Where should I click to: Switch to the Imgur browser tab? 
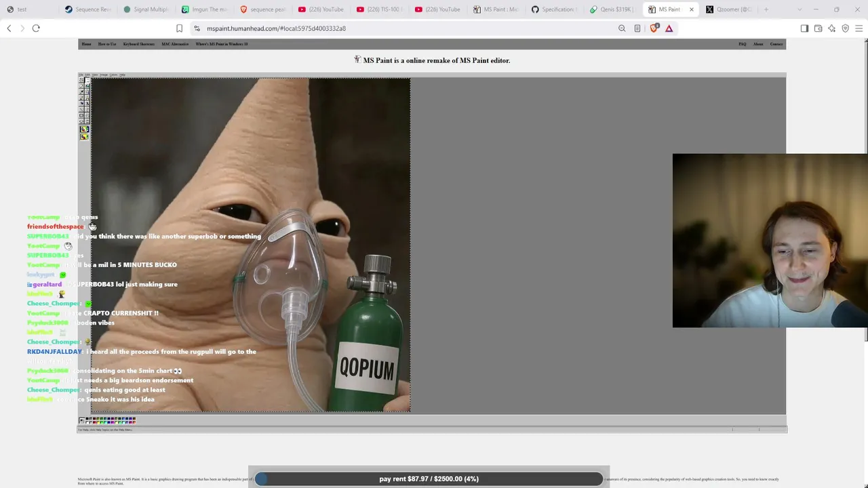pyautogui.click(x=205, y=9)
